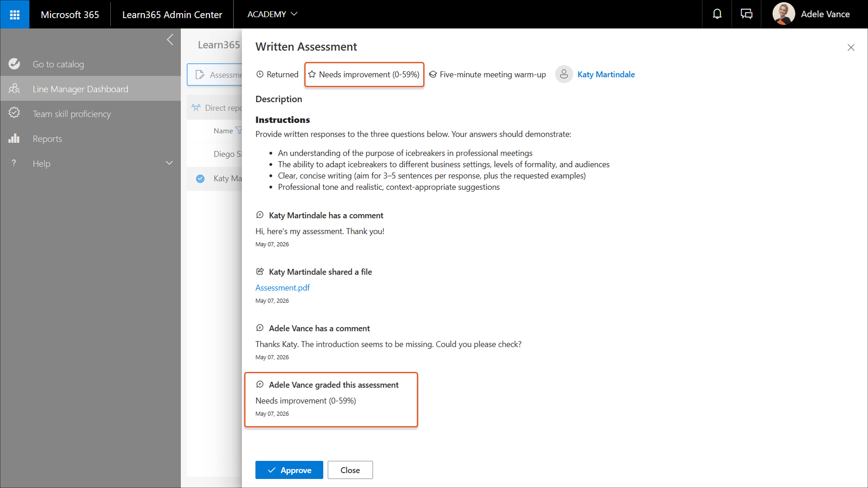Click the course icon beside Five-minute meeting warm-up
The image size is (868, 488).
coord(433,75)
